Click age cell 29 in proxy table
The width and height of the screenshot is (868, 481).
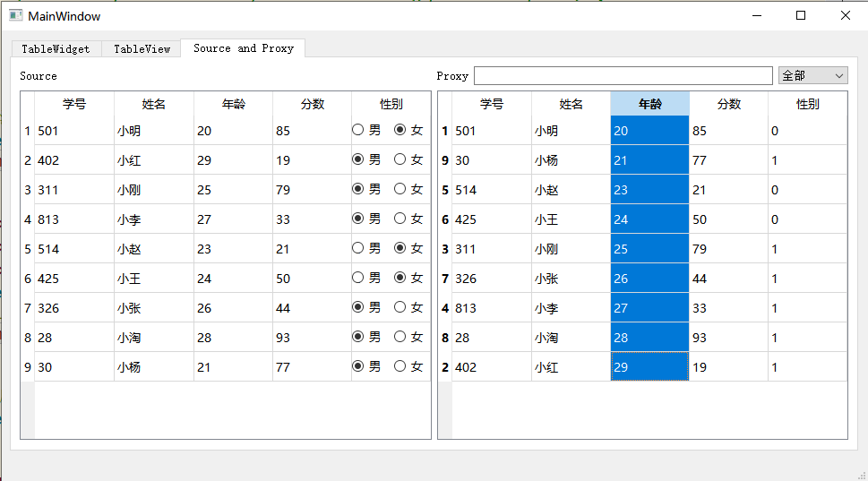pos(649,367)
